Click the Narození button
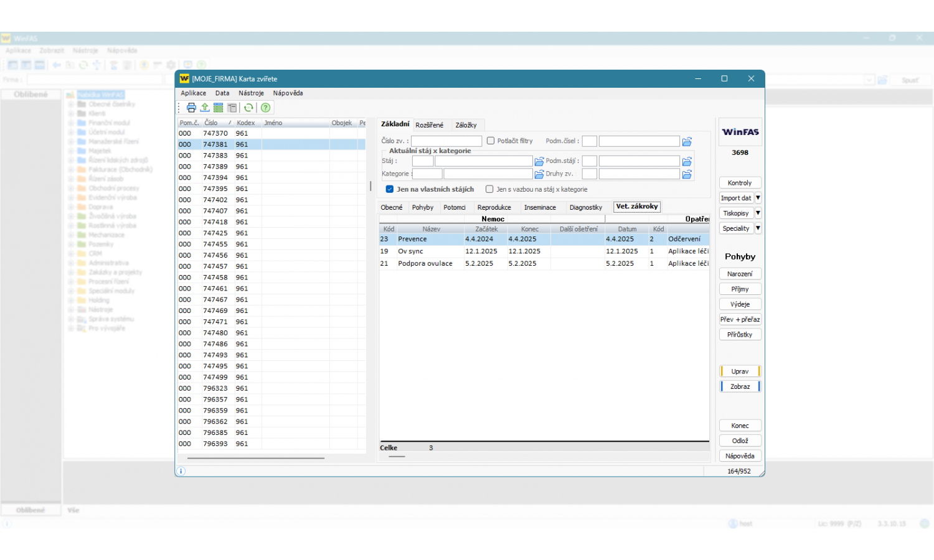 [740, 274]
